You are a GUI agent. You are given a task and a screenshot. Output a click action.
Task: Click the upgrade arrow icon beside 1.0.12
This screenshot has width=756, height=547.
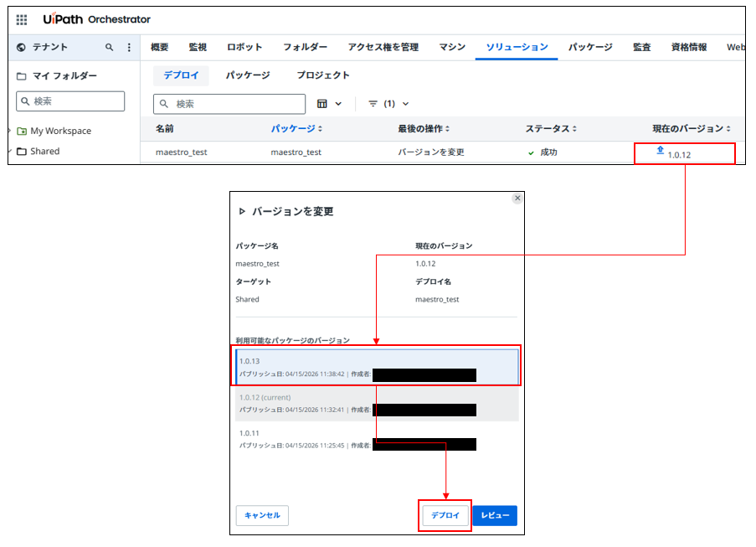660,151
